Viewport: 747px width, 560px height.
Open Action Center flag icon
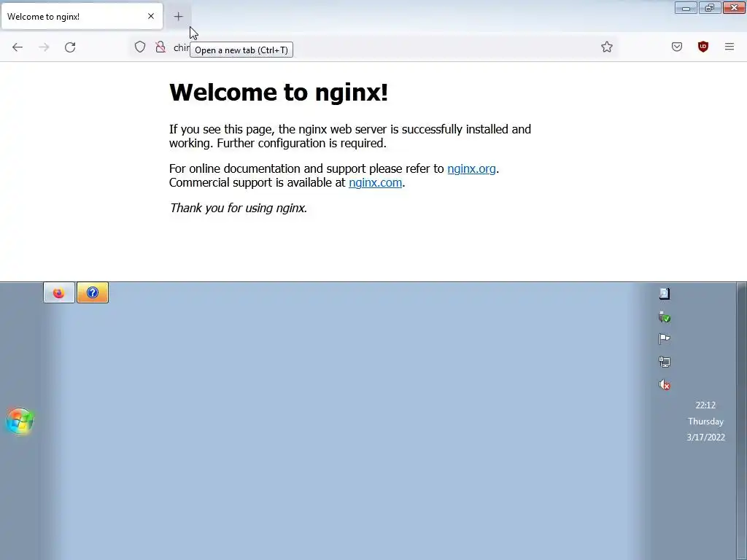(665, 339)
